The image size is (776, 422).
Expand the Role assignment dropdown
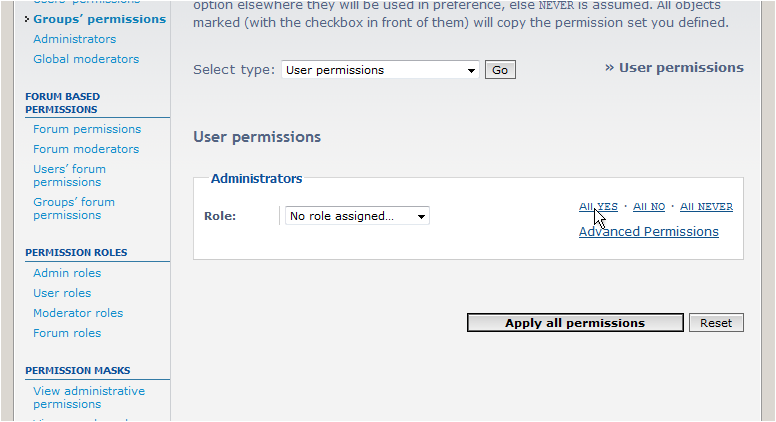click(357, 216)
